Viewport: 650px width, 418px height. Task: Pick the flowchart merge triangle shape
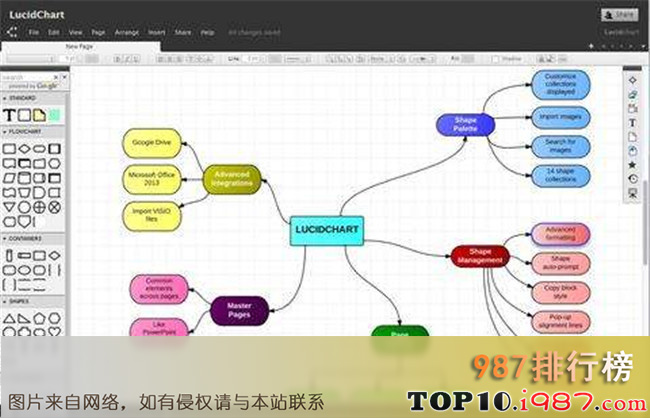[x=9, y=207]
